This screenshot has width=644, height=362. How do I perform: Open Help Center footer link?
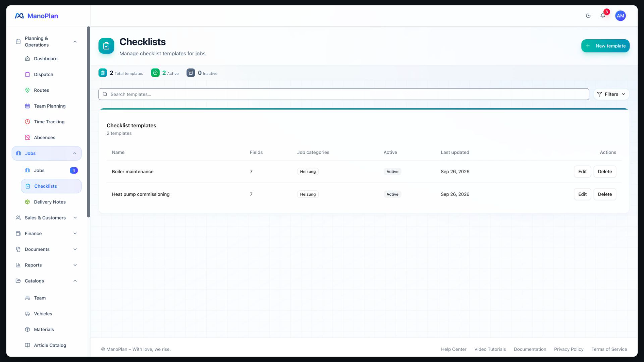point(453,349)
